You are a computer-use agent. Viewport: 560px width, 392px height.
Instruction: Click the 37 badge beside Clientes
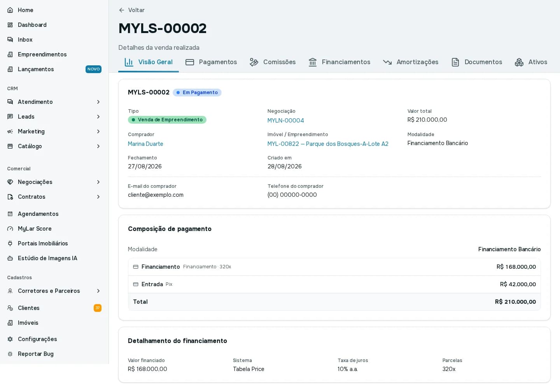(98, 308)
